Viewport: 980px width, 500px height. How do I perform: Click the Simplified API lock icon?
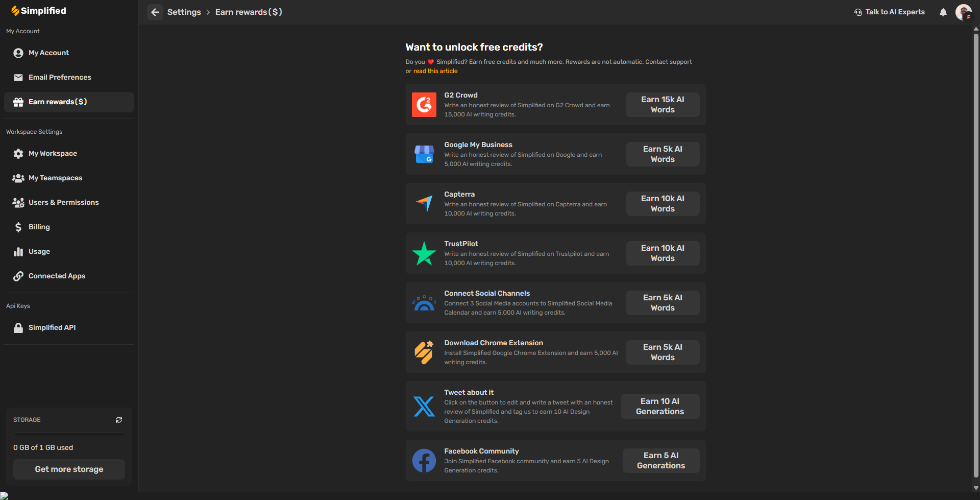pyautogui.click(x=18, y=328)
